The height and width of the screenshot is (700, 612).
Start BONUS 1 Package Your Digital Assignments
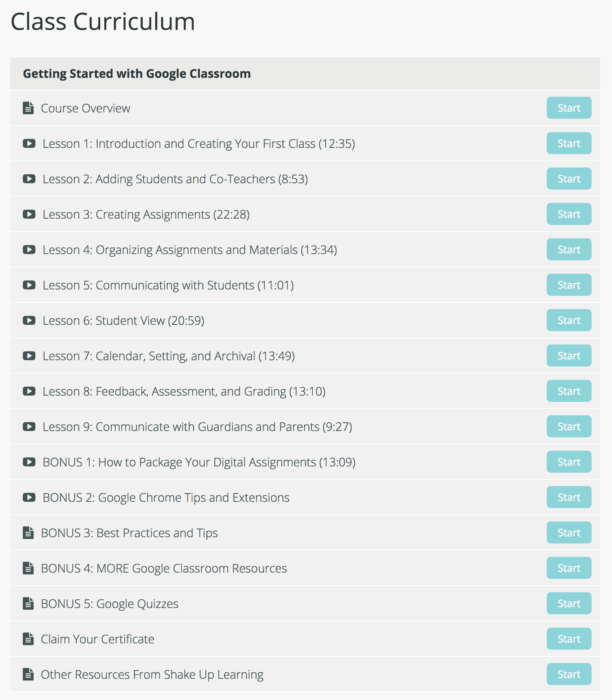click(x=569, y=462)
